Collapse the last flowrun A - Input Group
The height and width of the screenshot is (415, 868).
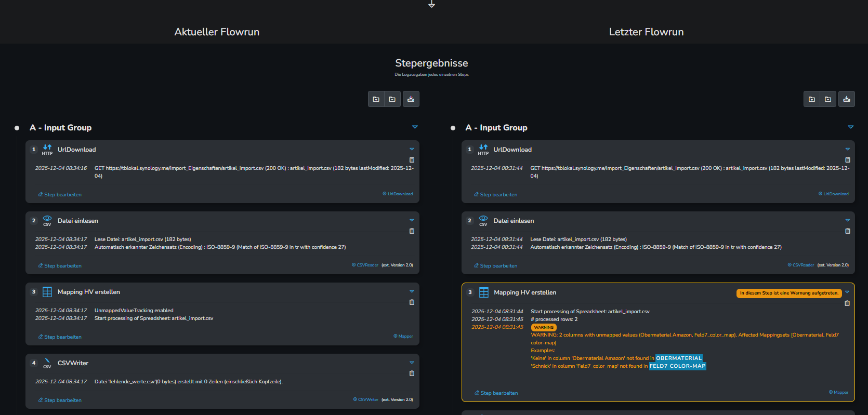(851, 127)
